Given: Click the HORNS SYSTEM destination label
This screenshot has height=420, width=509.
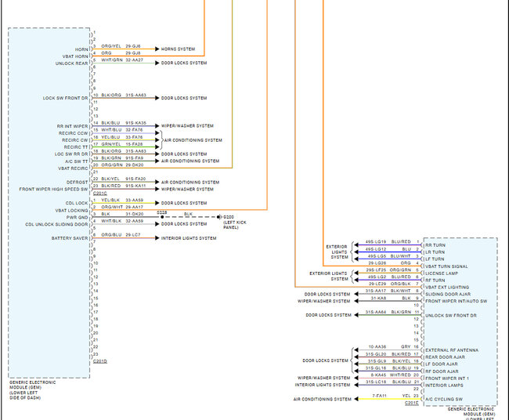Looking at the screenshot, I should coord(178,49).
